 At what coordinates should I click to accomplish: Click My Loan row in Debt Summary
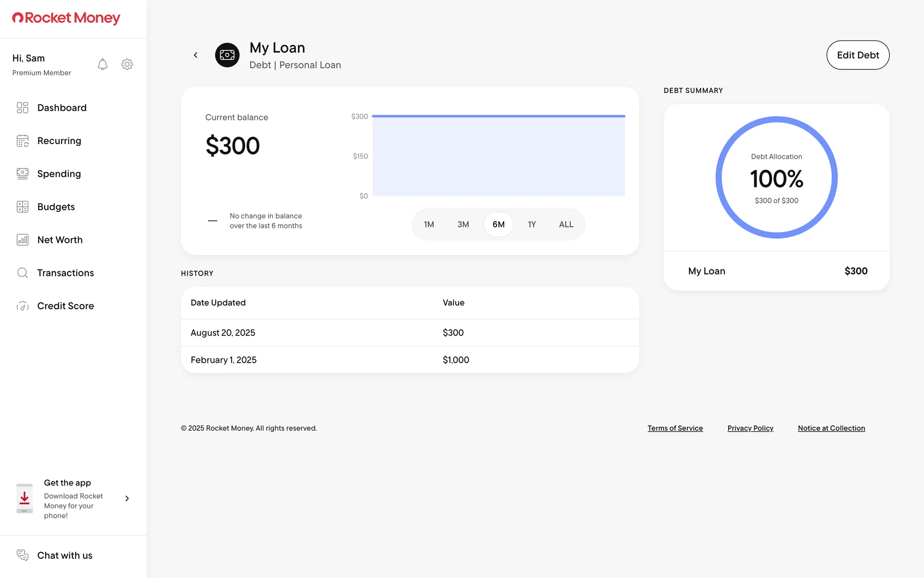[x=776, y=271]
